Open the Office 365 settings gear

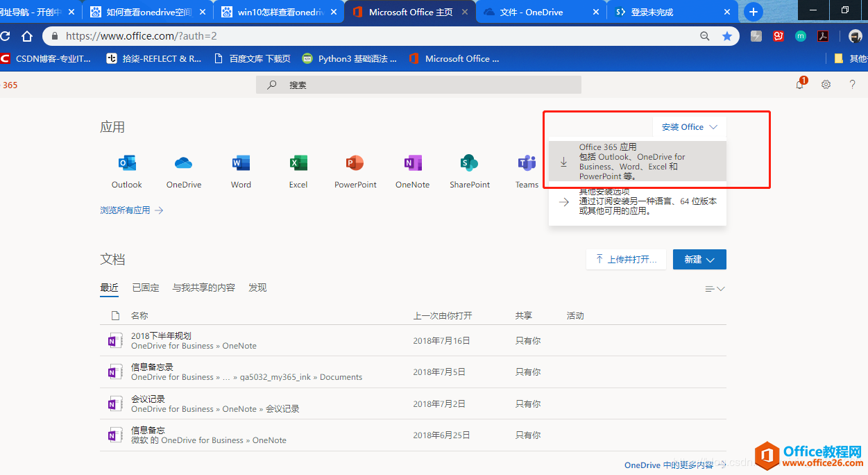[826, 84]
